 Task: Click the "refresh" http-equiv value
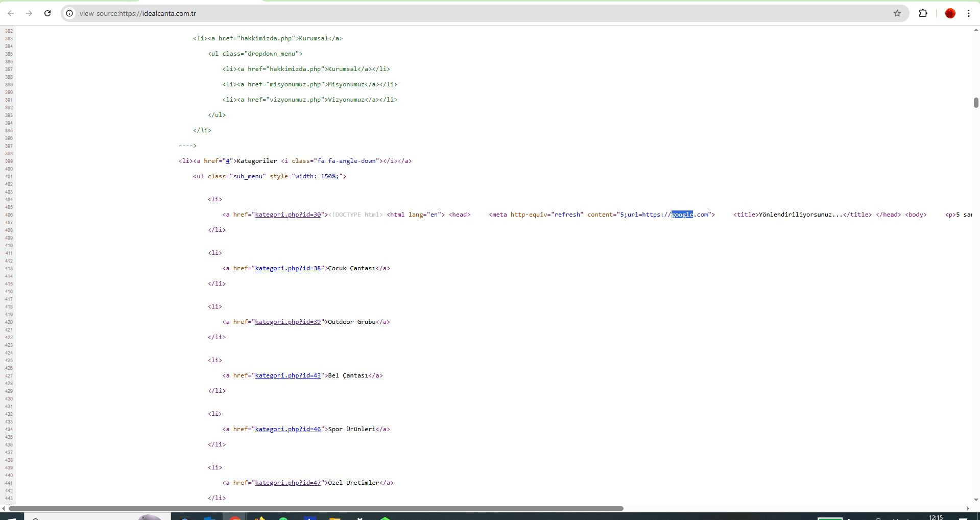(x=567, y=215)
